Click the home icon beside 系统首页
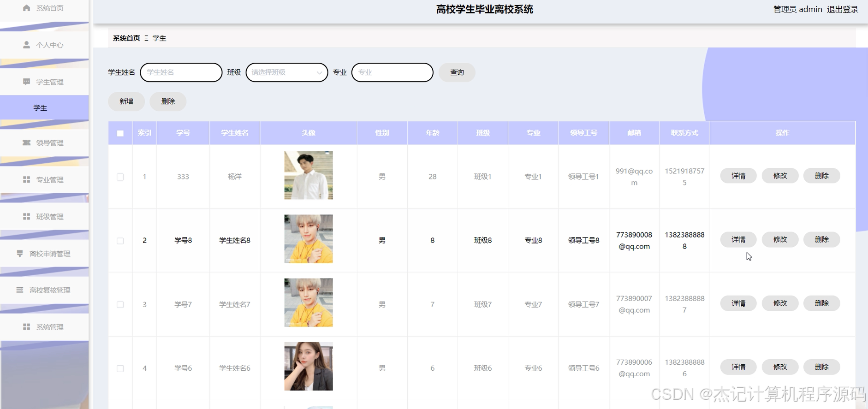 (27, 8)
